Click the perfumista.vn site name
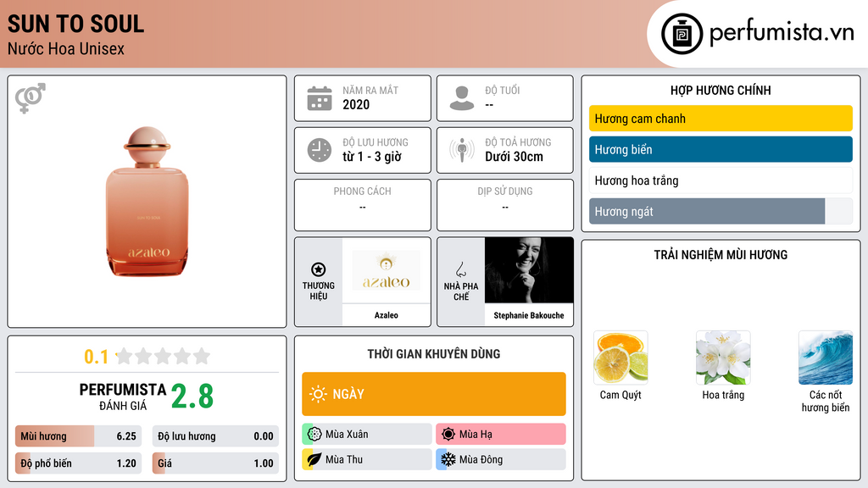This screenshot has width=868, height=488. [x=782, y=33]
